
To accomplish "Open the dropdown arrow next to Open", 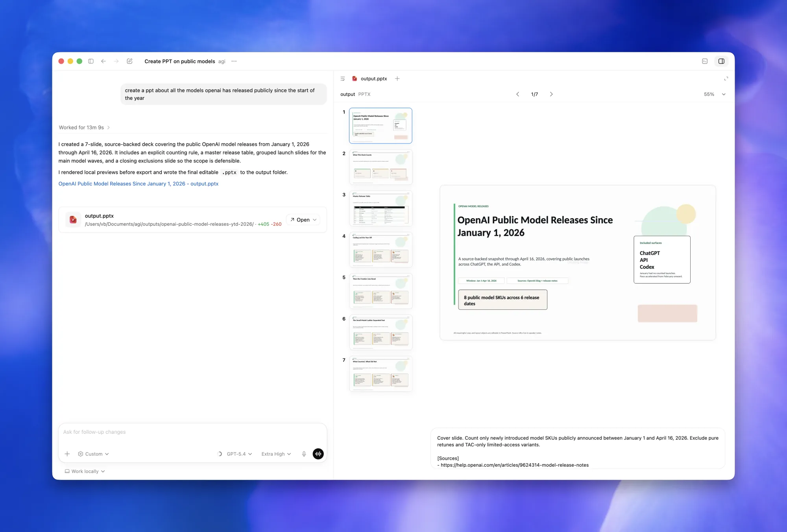I will click(x=315, y=220).
